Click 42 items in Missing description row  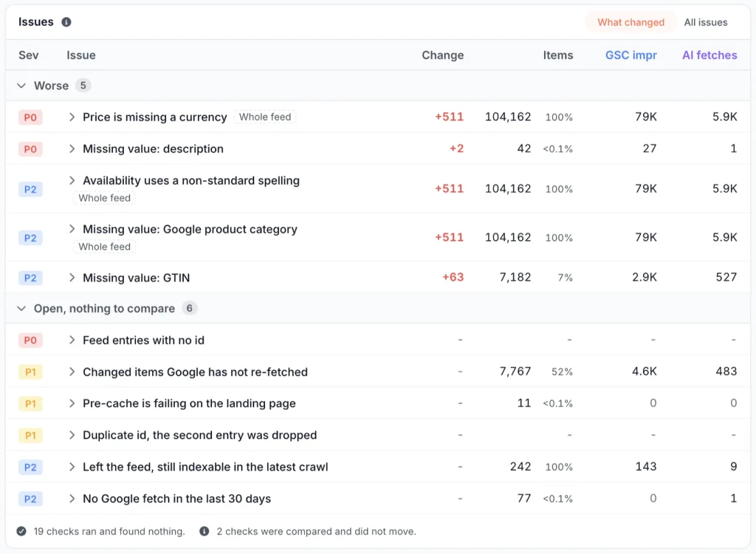point(524,148)
